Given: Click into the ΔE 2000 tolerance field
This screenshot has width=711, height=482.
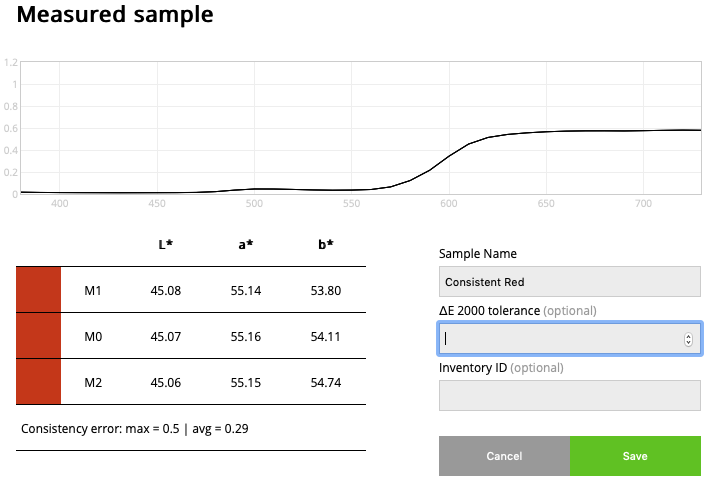Looking at the screenshot, I should (x=560, y=339).
